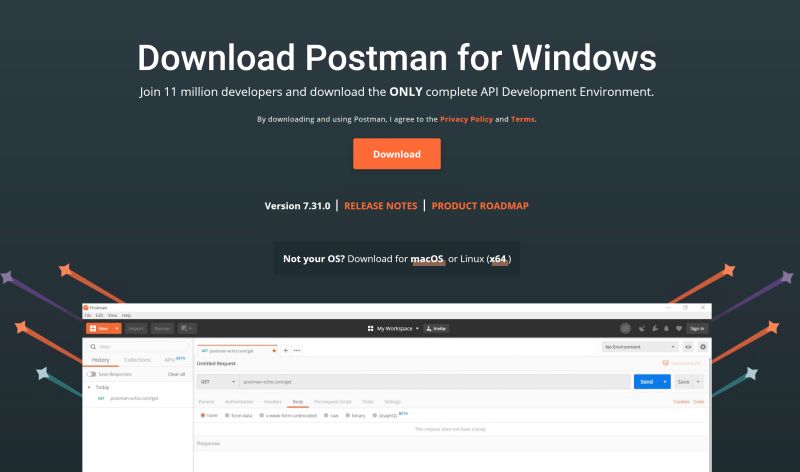Click the Invite button
Viewport: 800px width, 472px height.
point(436,329)
